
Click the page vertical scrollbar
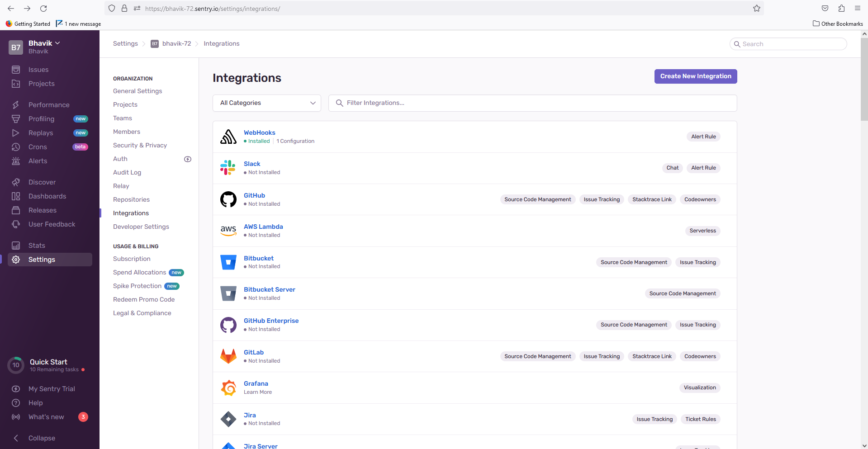pos(864,79)
